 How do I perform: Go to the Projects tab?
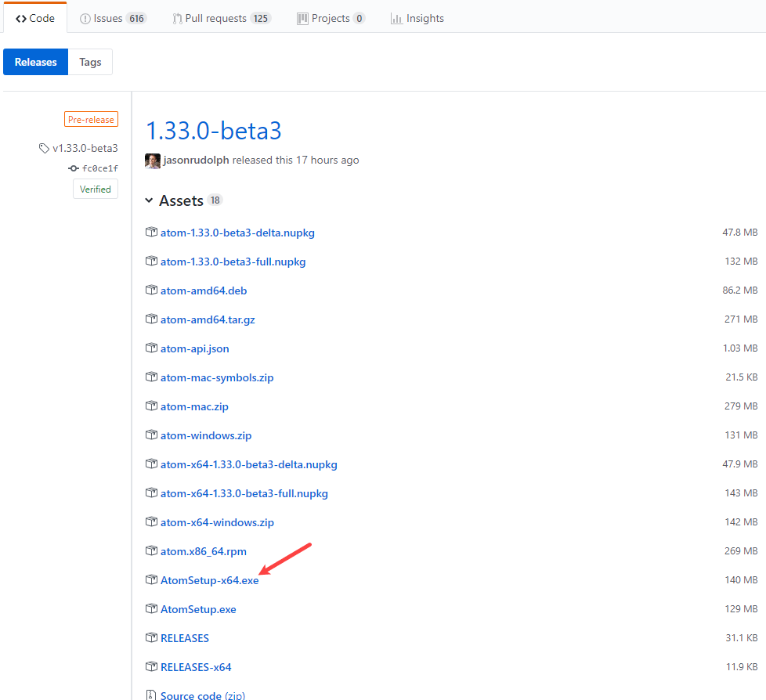pyautogui.click(x=331, y=18)
